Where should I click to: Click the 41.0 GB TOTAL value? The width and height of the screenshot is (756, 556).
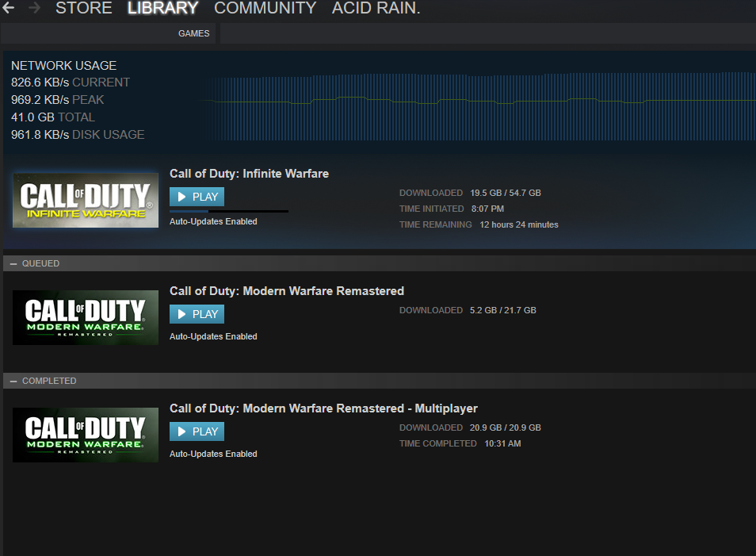(x=53, y=117)
